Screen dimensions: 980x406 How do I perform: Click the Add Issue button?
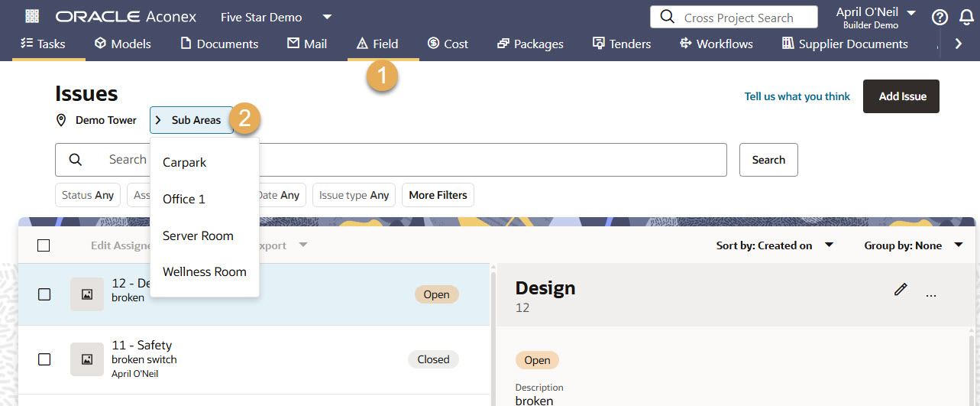[x=901, y=96]
